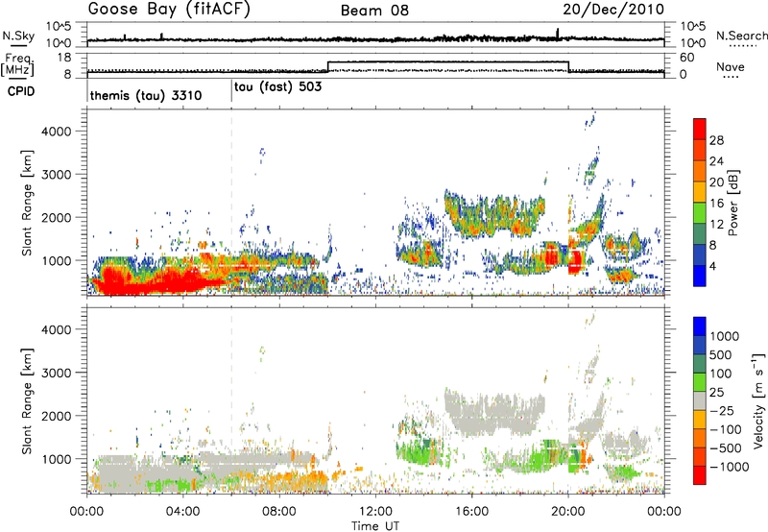Click the '16:00' time axis tick label

471,512
